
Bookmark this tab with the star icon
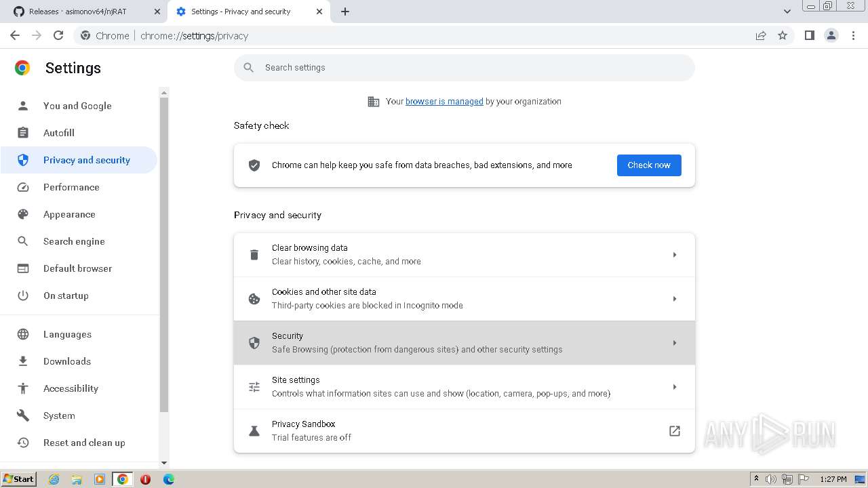(783, 35)
